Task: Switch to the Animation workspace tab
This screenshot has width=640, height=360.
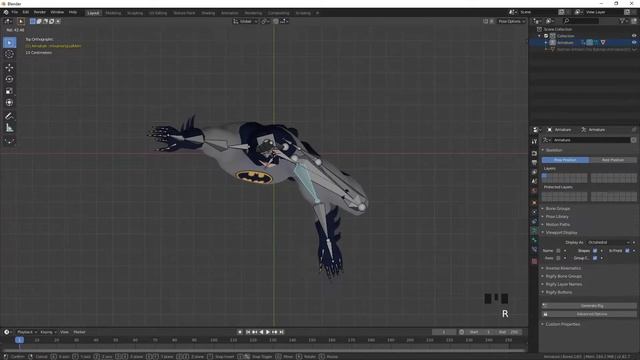Action: 229,13
